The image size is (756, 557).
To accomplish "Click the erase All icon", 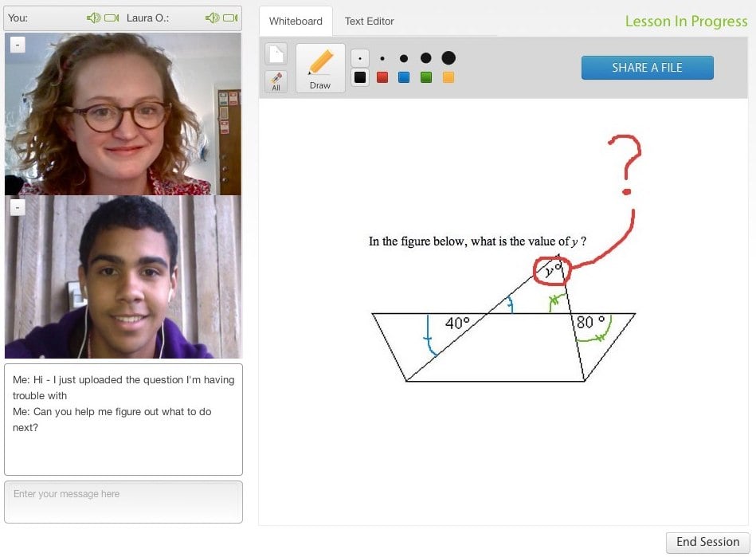I will tap(276, 81).
